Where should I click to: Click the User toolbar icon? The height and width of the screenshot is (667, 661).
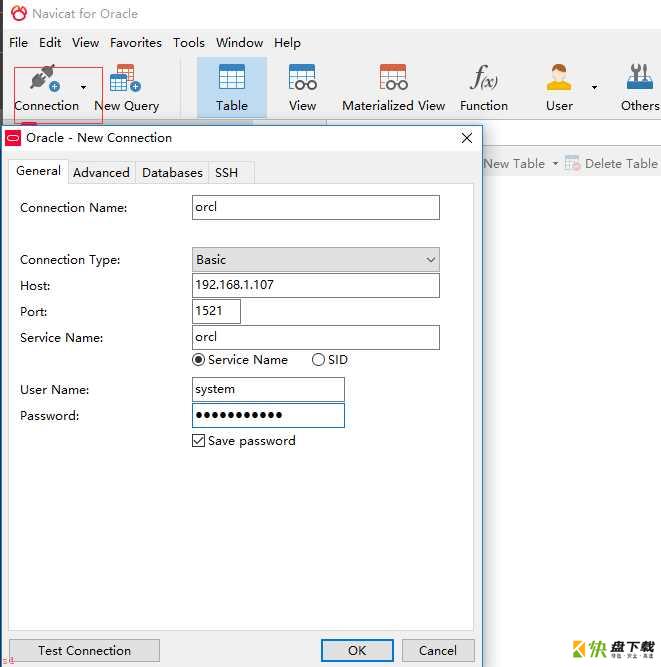coord(559,77)
